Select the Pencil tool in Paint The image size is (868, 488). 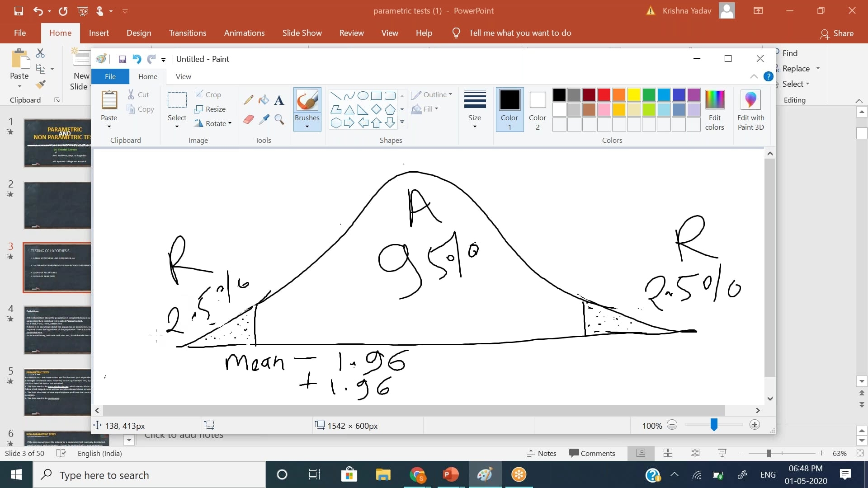[x=248, y=100]
